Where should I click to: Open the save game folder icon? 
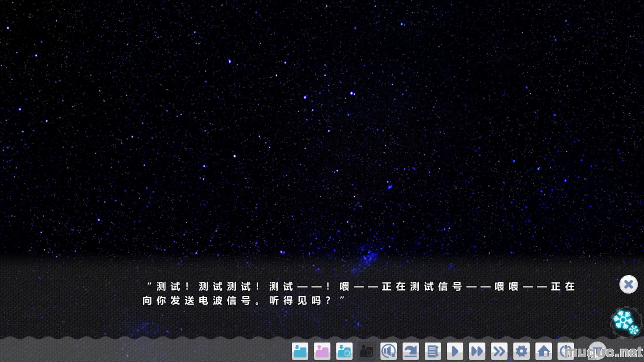[300, 351]
